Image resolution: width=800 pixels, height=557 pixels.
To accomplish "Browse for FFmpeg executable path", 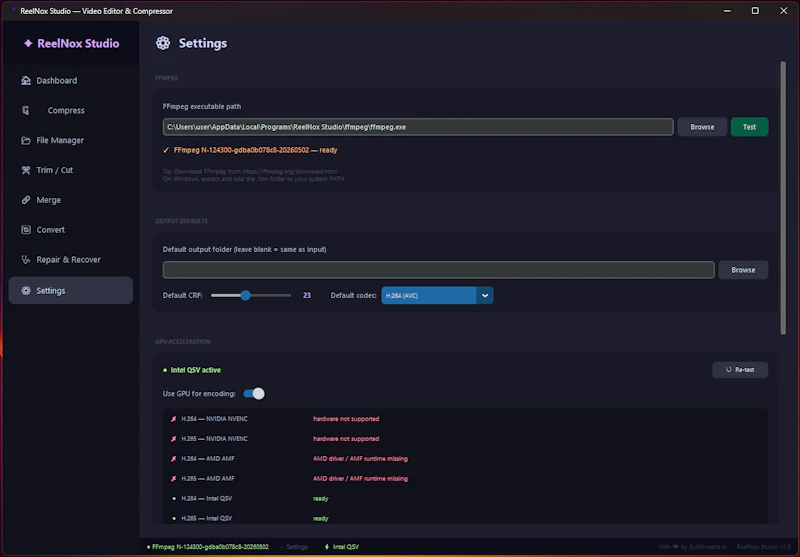I will click(x=702, y=127).
